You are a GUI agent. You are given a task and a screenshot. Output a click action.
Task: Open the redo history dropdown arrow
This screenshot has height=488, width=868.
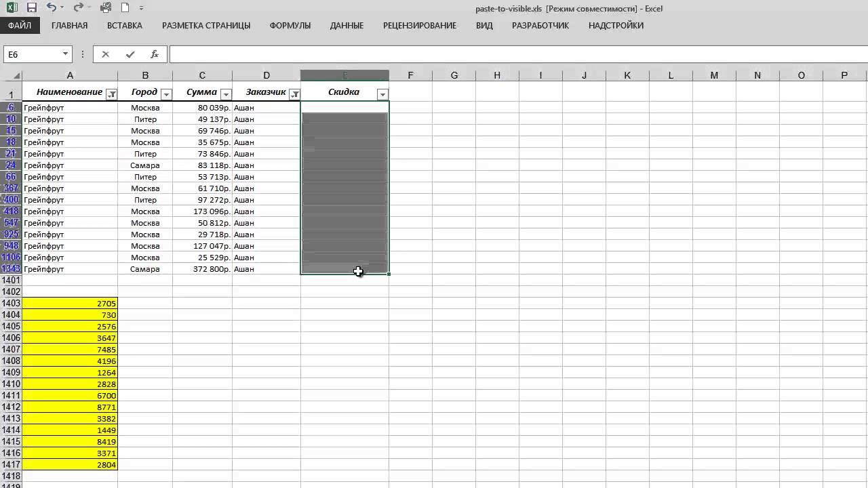coord(89,8)
